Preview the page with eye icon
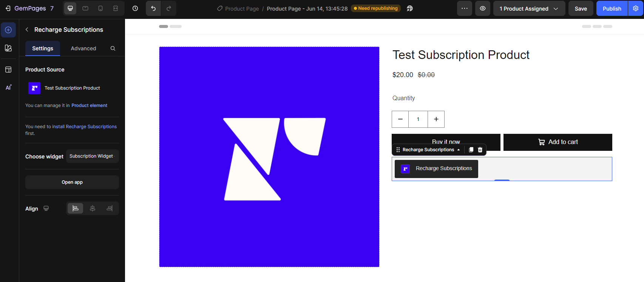Viewport: 644px width, 282px height. [483, 8]
